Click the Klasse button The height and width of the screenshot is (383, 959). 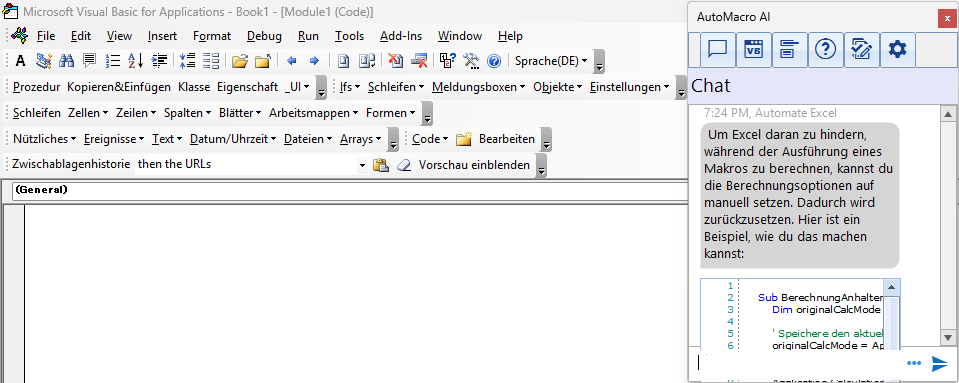194,87
